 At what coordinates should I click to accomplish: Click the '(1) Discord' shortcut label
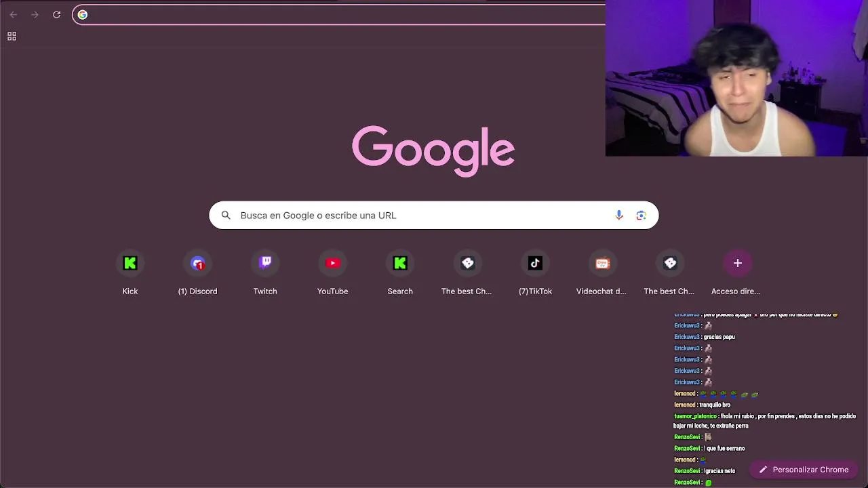[197, 291]
